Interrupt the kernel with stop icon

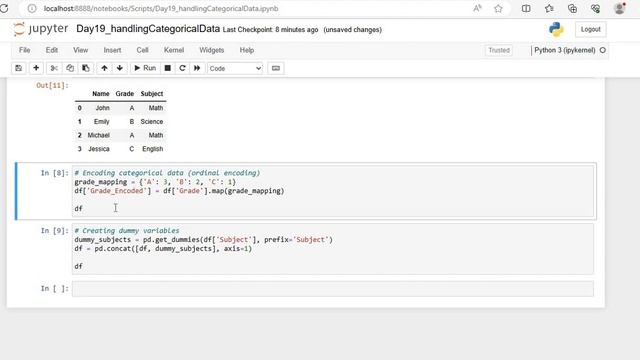167,68
